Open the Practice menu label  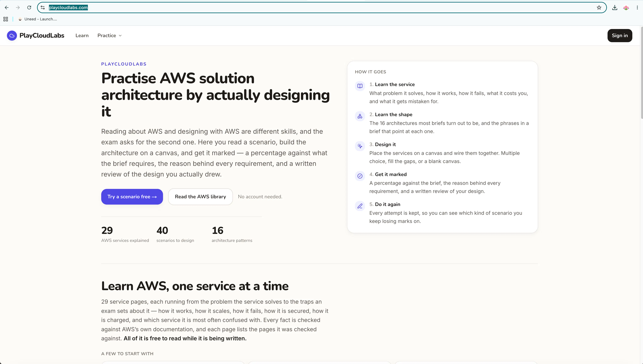(107, 35)
